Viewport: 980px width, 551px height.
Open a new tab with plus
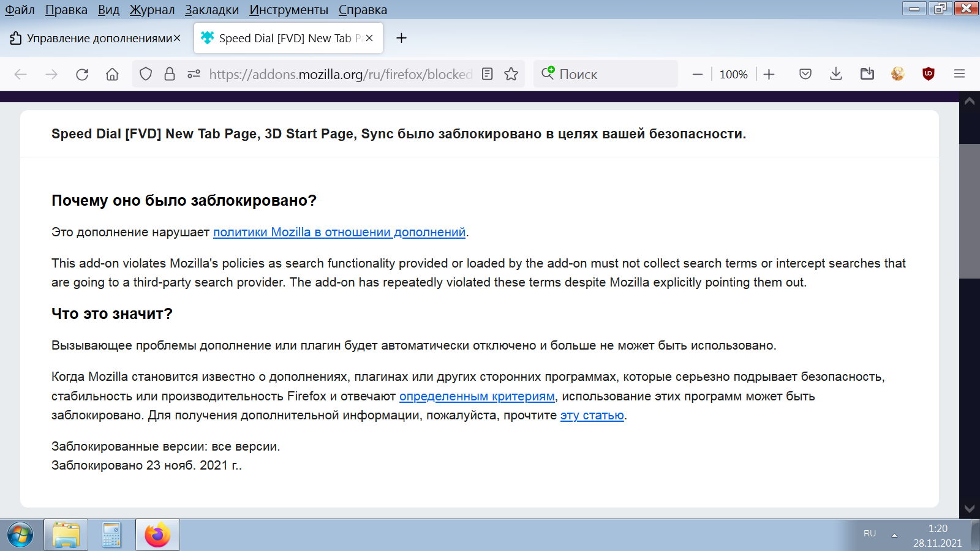tap(401, 38)
